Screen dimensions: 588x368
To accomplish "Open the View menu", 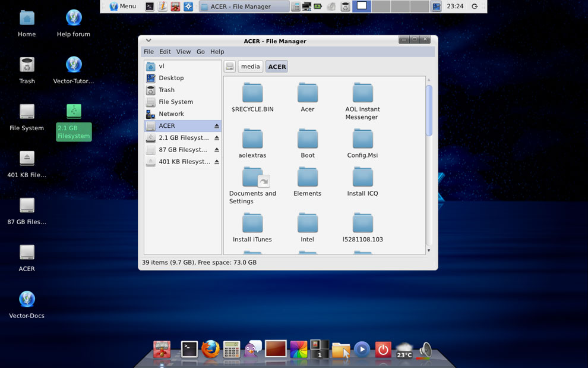I will pyautogui.click(x=184, y=52).
